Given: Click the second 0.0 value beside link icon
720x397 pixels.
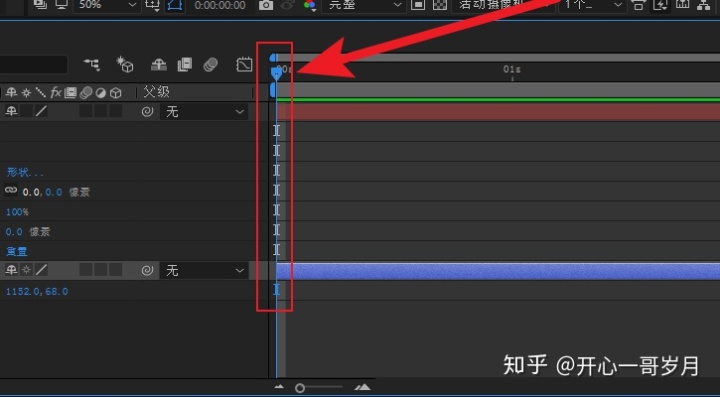Looking at the screenshot, I should pyautogui.click(x=54, y=192).
